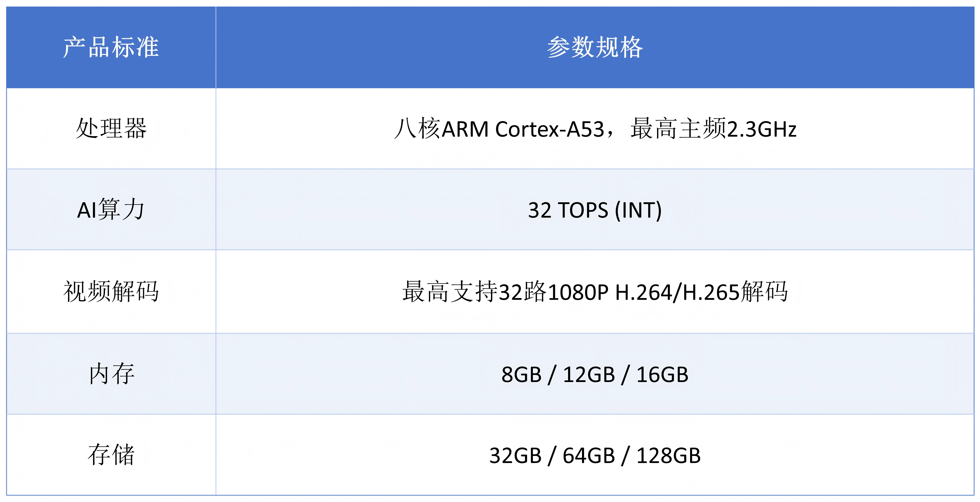The height and width of the screenshot is (502, 980).
Task: Click the 视频解码 row label
Action: [111, 292]
